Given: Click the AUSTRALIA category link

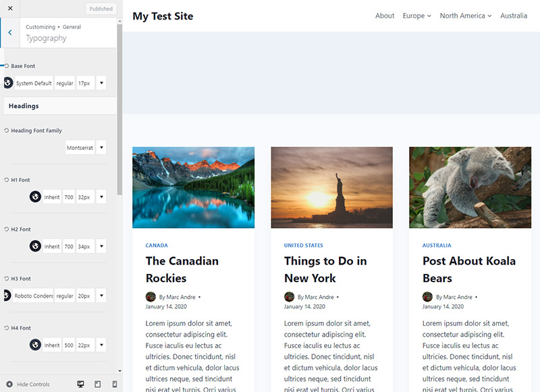Looking at the screenshot, I should coord(437,246).
